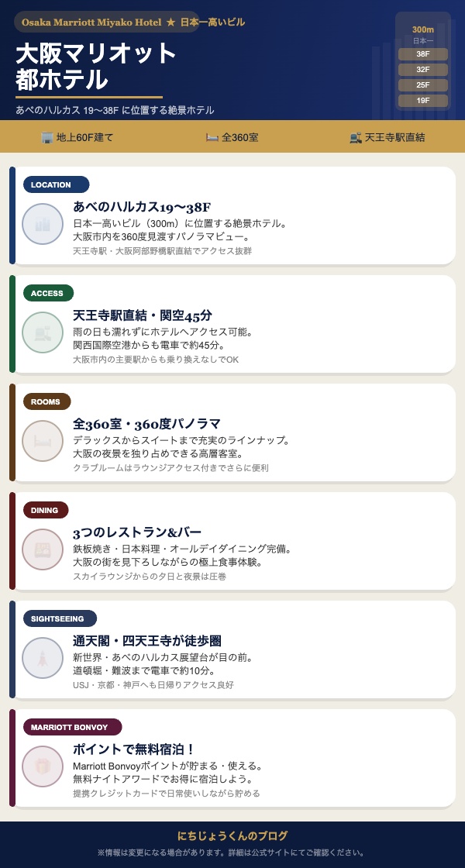Select the LOCATION category badge
This screenshot has height=868, width=465.
click(56, 184)
